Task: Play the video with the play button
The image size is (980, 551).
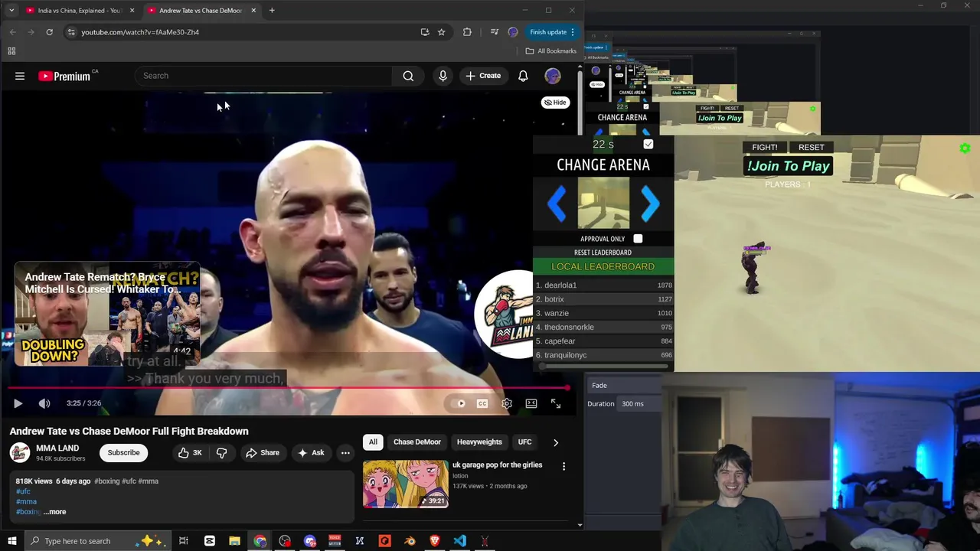Action: click(18, 403)
